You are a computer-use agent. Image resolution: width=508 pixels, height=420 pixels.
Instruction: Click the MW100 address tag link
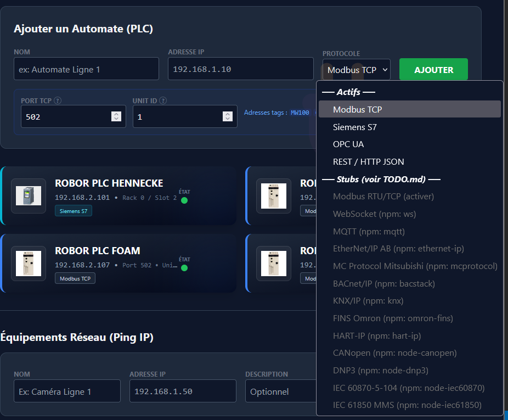coord(300,113)
